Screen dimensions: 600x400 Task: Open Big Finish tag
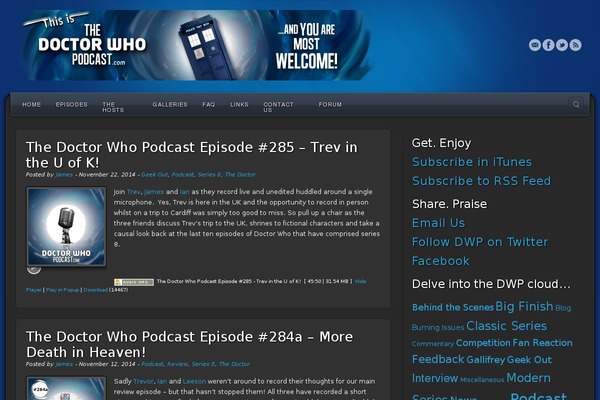pyautogui.click(x=524, y=306)
